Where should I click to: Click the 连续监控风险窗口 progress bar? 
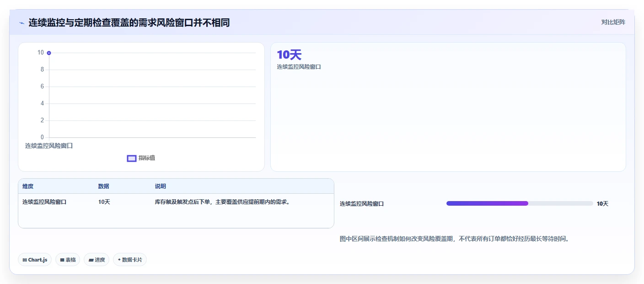click(x=520, y=203)
